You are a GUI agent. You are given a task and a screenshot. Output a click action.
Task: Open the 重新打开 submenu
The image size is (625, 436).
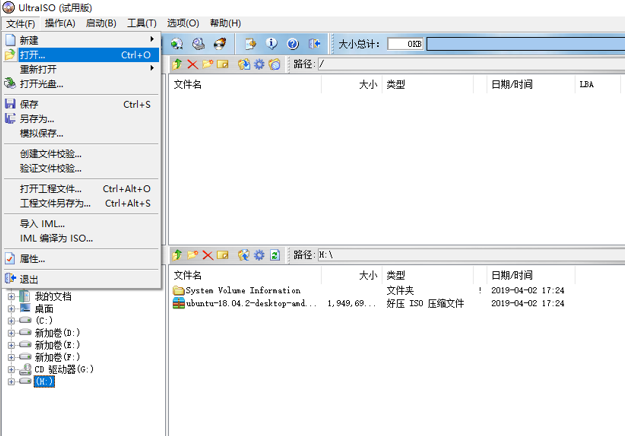pos(82,69)
